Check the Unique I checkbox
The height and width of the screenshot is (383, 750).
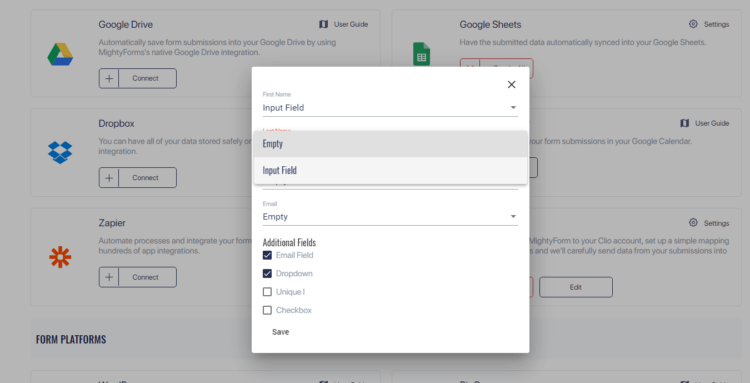point(267,292)
